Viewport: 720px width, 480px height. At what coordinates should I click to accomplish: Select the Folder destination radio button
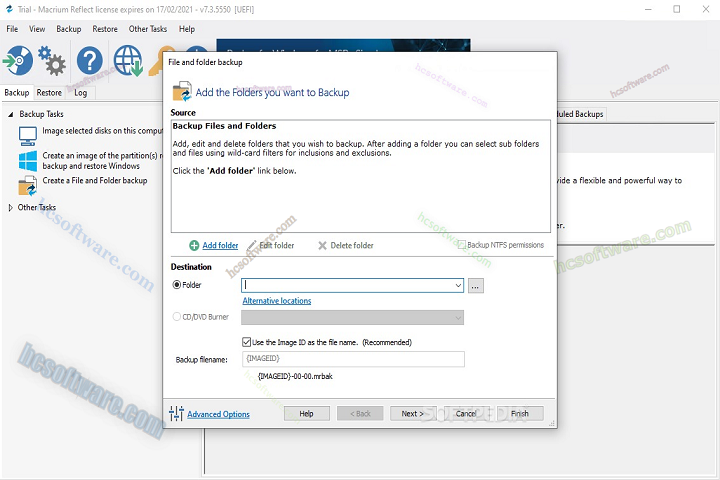pos(177,285)
